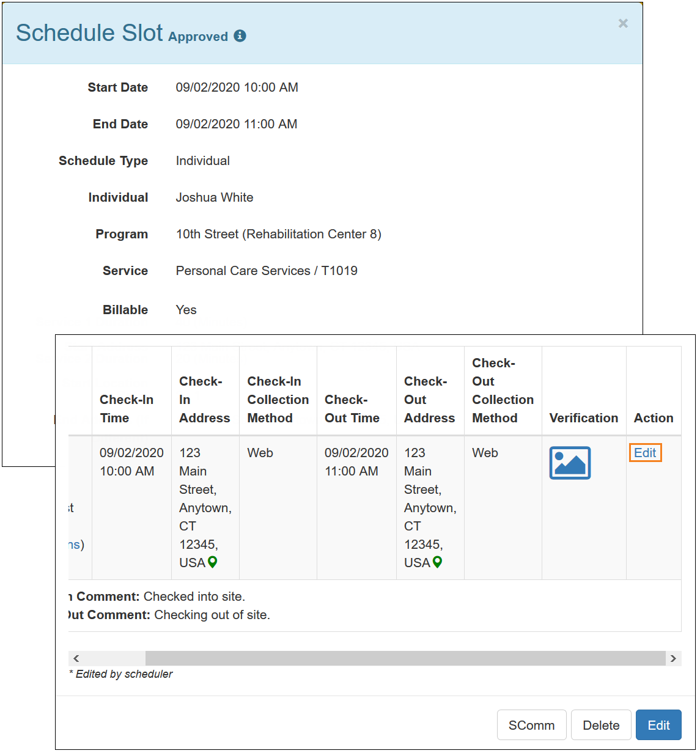Click the check-in address map pin

pos(213,562)
